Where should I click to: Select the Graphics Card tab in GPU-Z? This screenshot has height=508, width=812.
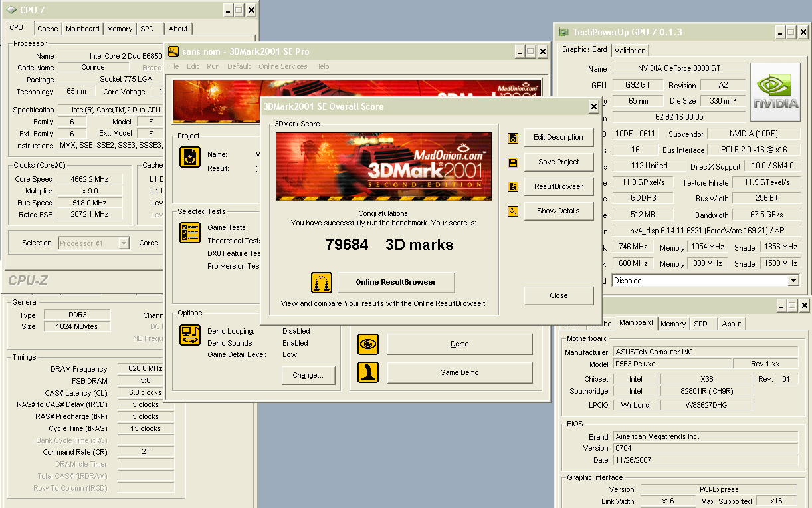pyautogui.click(x=585, y=49)
